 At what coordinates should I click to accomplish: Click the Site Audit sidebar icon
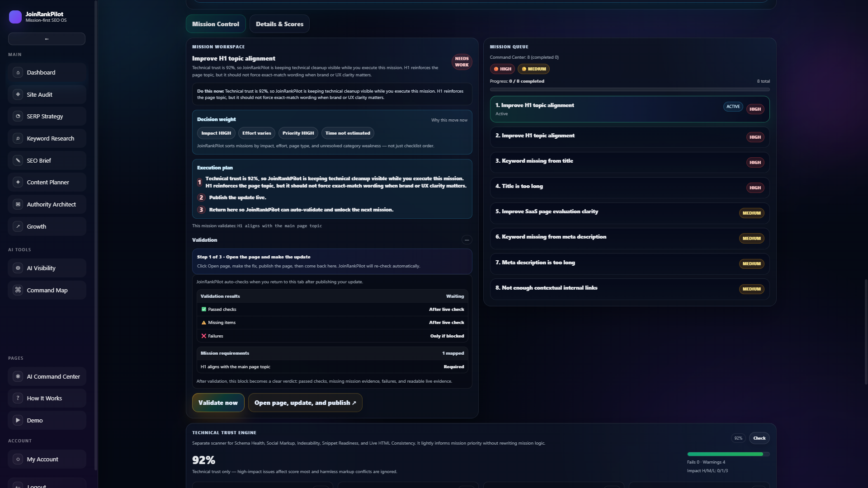pos(18,94)
